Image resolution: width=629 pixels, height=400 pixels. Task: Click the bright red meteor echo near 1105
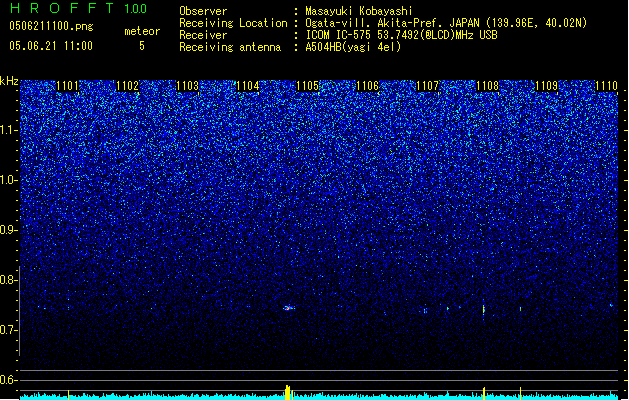coord(288,308)
